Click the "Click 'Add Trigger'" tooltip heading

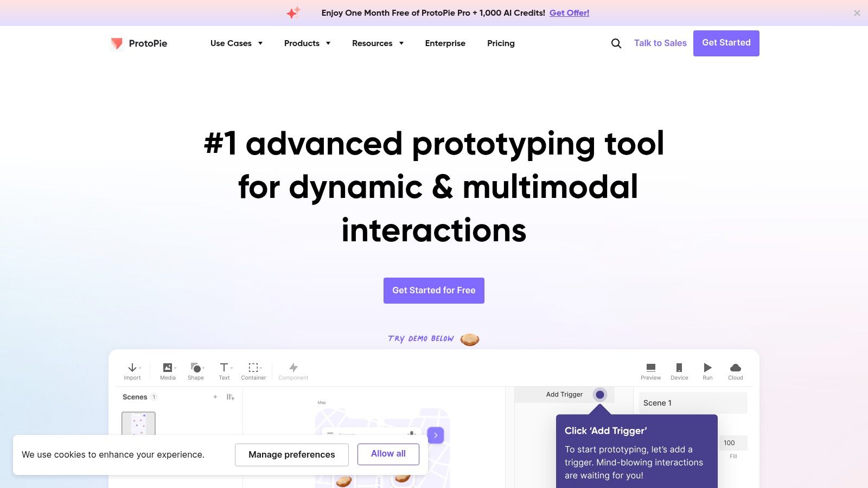coord(606,431)
